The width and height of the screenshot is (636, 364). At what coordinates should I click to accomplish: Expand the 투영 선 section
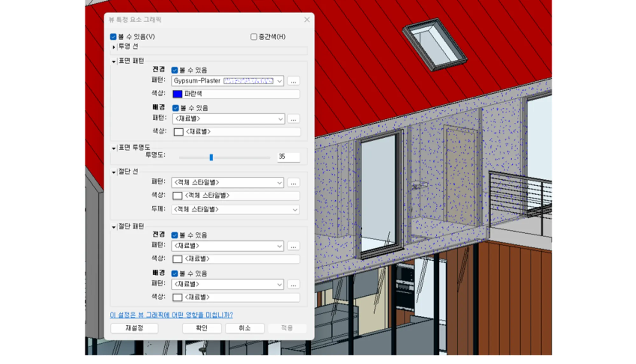tap(114, 47)
